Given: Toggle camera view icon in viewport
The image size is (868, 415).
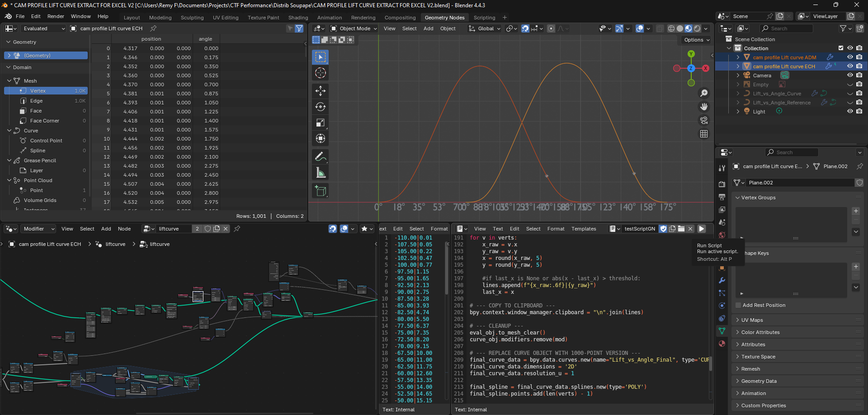Looking at the screenshot, I should click(704, 120).
